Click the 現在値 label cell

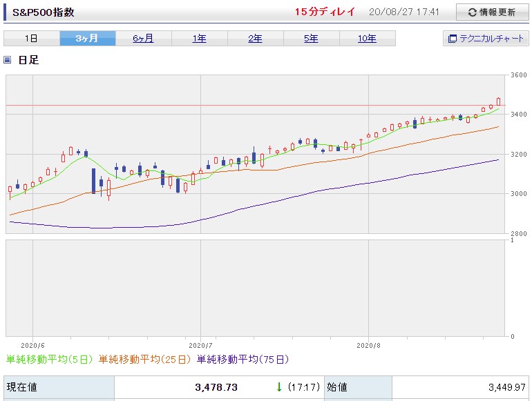[x=59, y=387]
